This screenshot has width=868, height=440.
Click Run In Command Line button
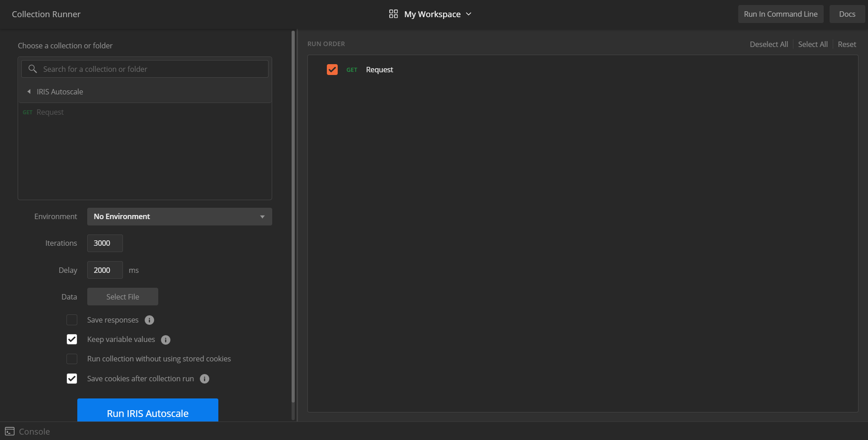(x=780, y=14)
